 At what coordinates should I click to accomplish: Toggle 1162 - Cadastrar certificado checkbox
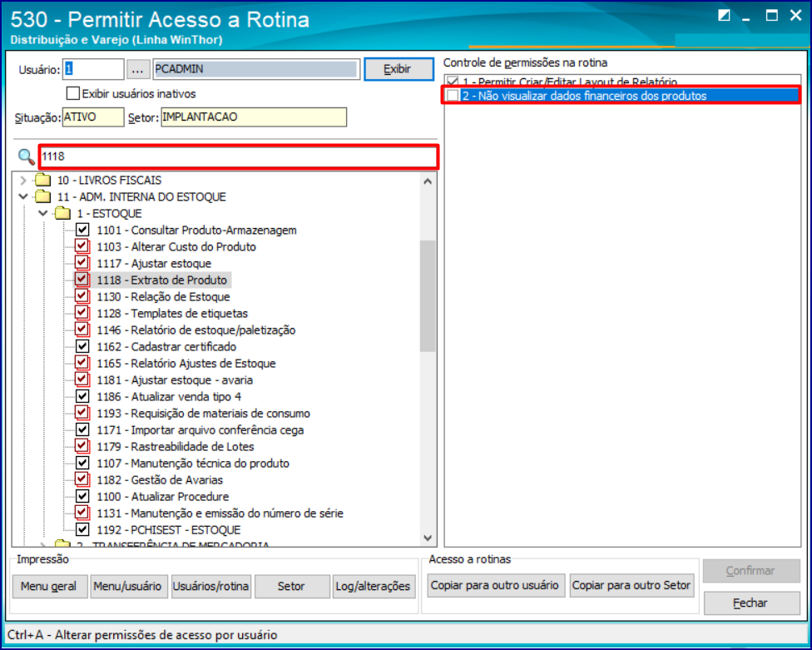tap(82, 346)
